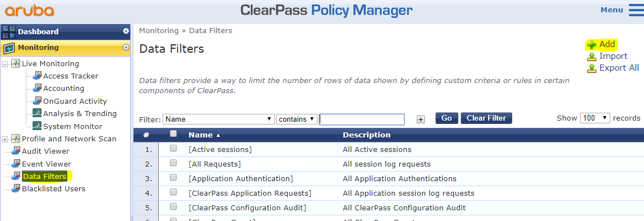This screenshot has width=644, height=221.
Task: Click 'All Active sessions' description cell
Action: tap(377, 150)
